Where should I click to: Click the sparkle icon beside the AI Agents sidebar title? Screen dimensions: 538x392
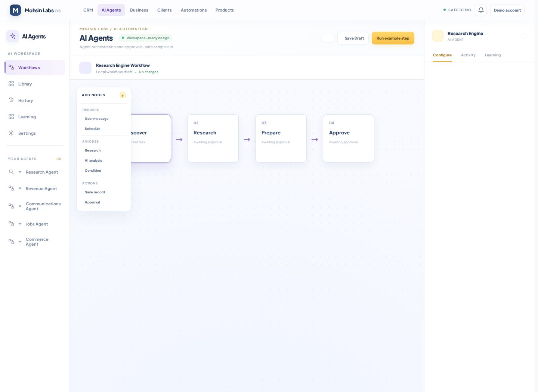(x=13, y=36)
